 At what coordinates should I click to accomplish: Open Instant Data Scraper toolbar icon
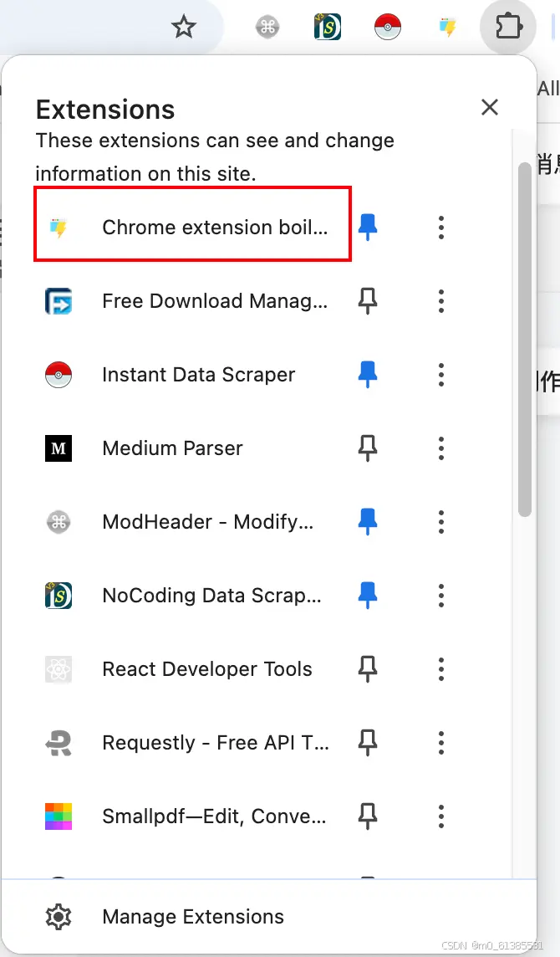387,28
